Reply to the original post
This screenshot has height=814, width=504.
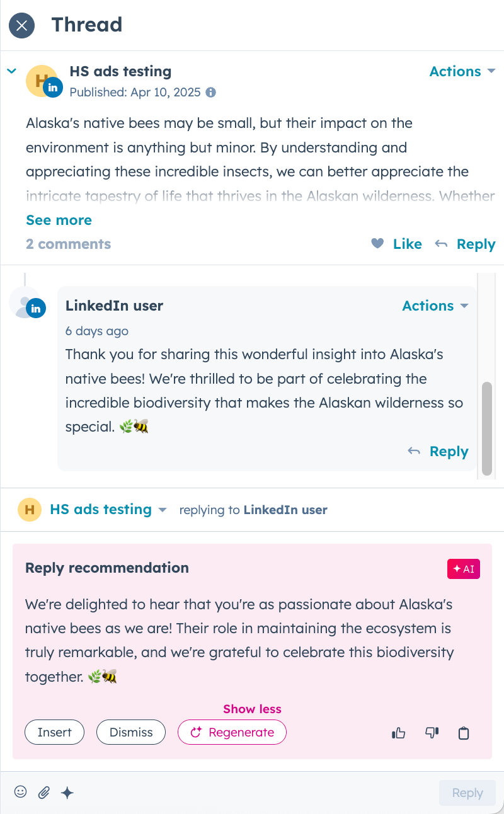coord(466,244)
